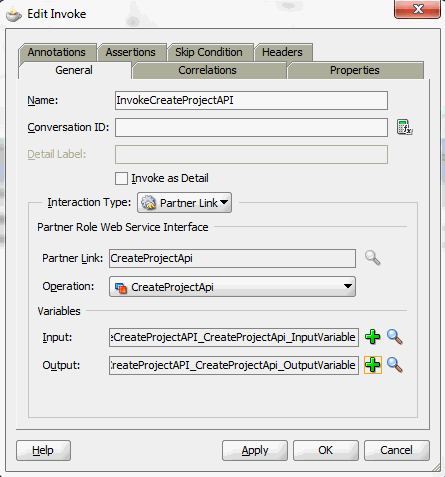Click the "Variables" section label
Viewport: 445px width, 477px height.
click(59, 311)
